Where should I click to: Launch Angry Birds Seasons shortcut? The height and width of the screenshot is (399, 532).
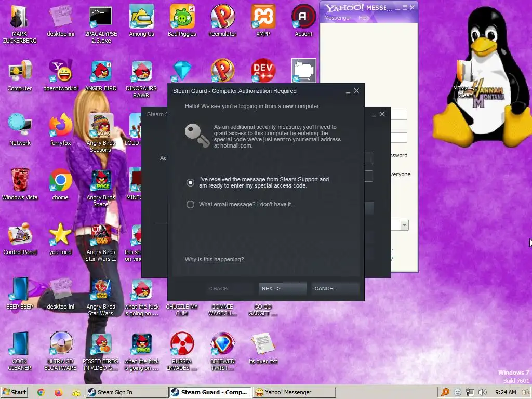click(x=101, y=133)
